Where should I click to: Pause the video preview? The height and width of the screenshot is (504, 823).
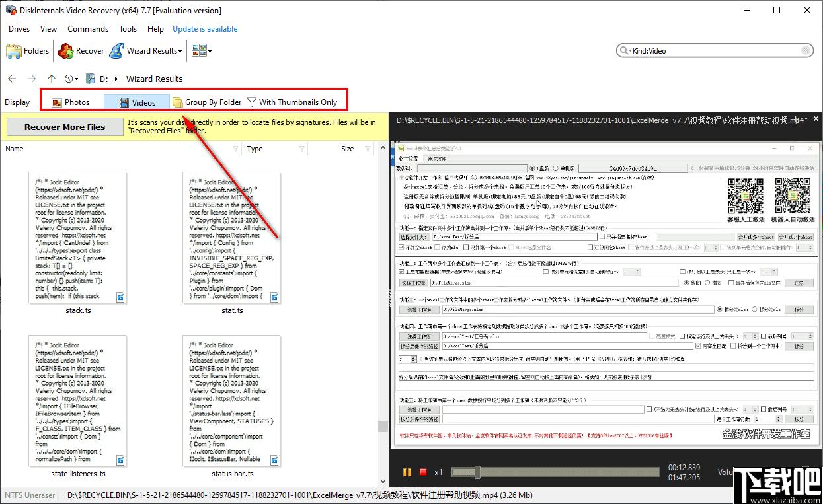tap(407, 472)
